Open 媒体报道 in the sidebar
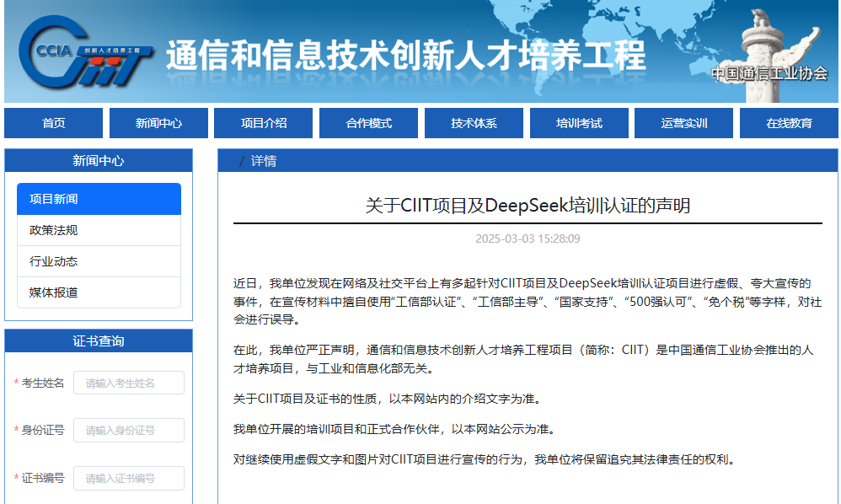Viewport: 841px width, 504px height. [99, 292]
